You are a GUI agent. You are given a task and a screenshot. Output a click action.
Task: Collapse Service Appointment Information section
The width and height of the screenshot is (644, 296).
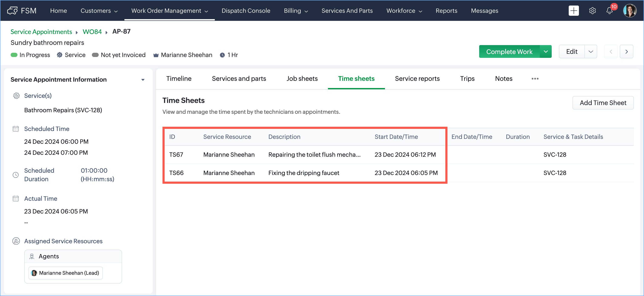(x=143, y=80)
